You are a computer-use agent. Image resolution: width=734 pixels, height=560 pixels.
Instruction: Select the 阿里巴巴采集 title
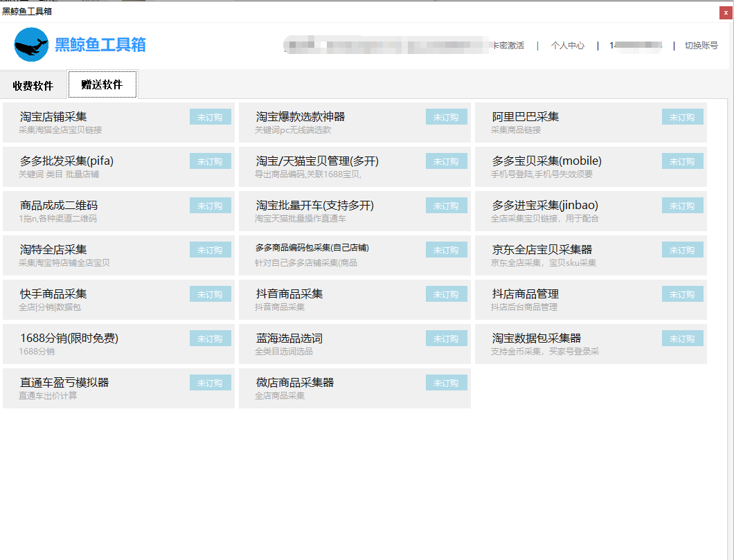click(525, 116)
